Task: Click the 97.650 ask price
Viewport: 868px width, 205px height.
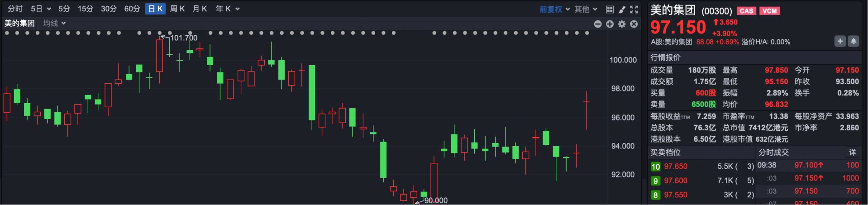Action: (676, 167)
